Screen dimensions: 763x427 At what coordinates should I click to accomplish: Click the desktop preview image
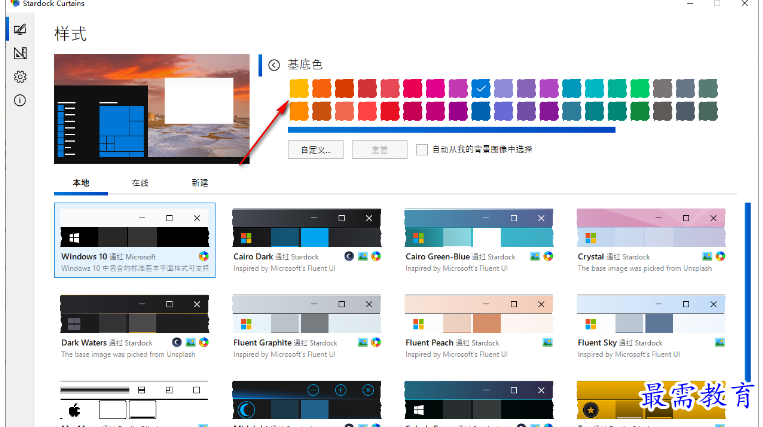point(152,109)
